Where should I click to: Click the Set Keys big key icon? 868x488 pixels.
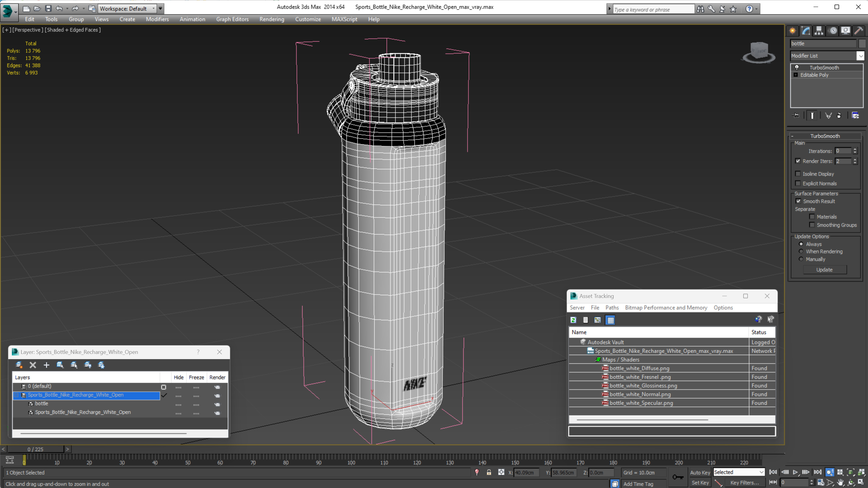[x=678, y=477]
